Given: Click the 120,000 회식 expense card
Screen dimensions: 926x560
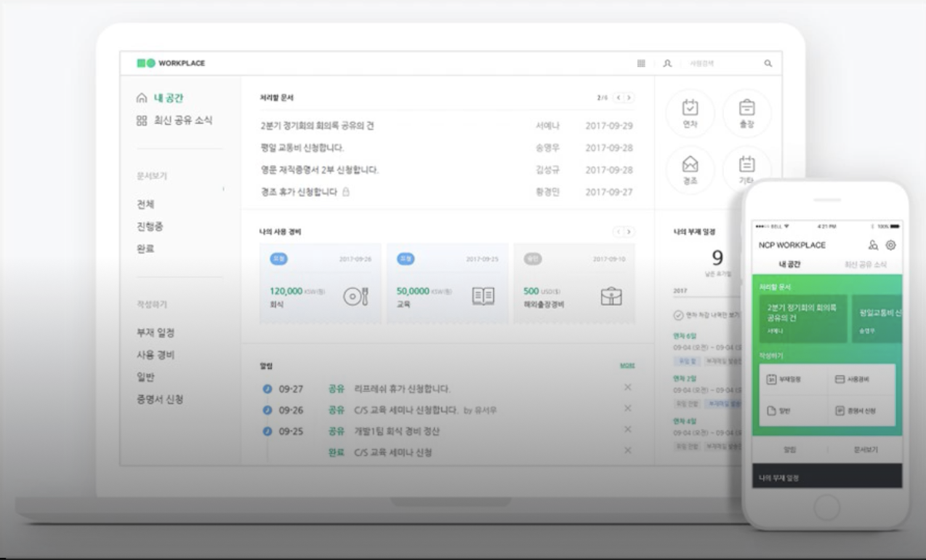Looking at the screenshot, I should pyautogui.click(x=320, y=283).
